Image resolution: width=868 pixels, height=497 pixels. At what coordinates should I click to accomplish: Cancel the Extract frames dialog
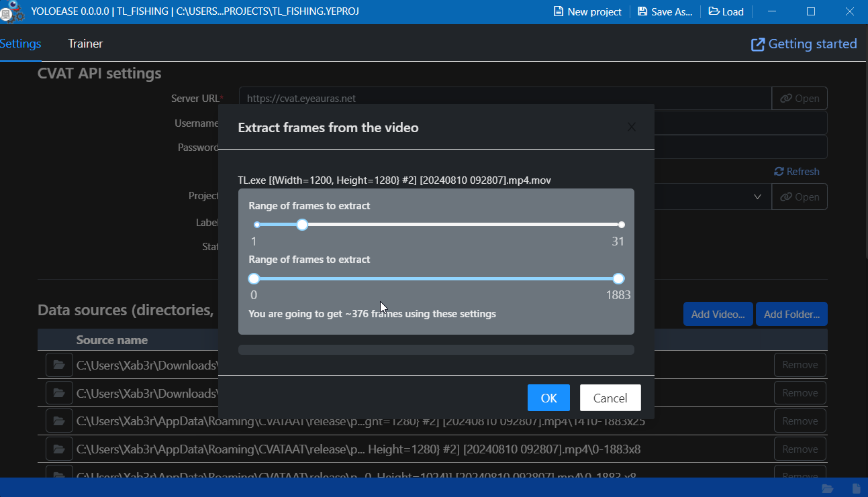pyautogui.click(x=610, y=398)
